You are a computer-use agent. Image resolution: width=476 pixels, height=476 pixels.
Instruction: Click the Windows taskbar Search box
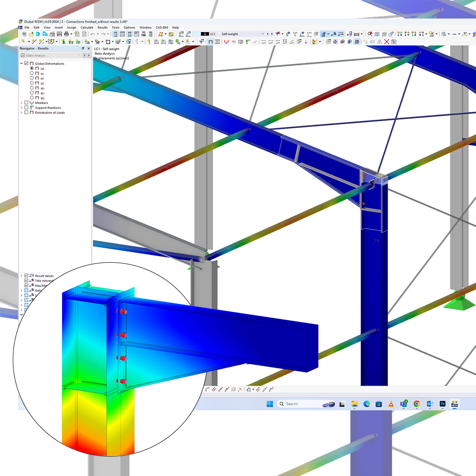pyautogui.click(x=306, y=404)
